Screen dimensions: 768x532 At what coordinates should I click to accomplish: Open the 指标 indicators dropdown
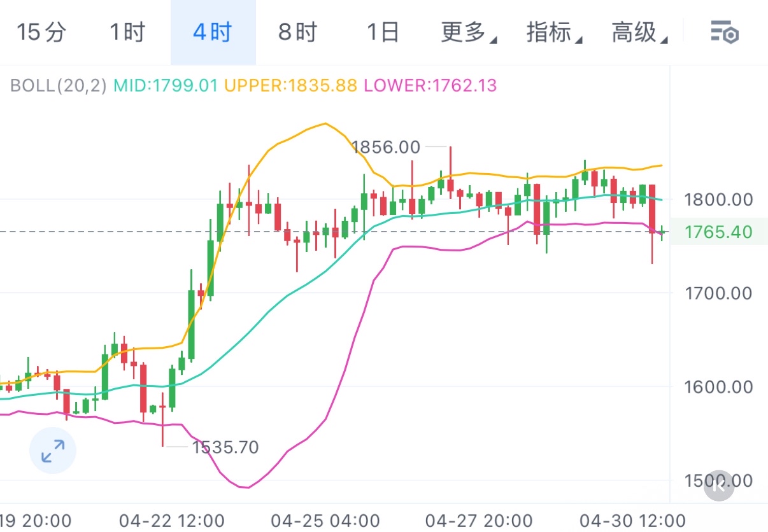coord(554,32)
